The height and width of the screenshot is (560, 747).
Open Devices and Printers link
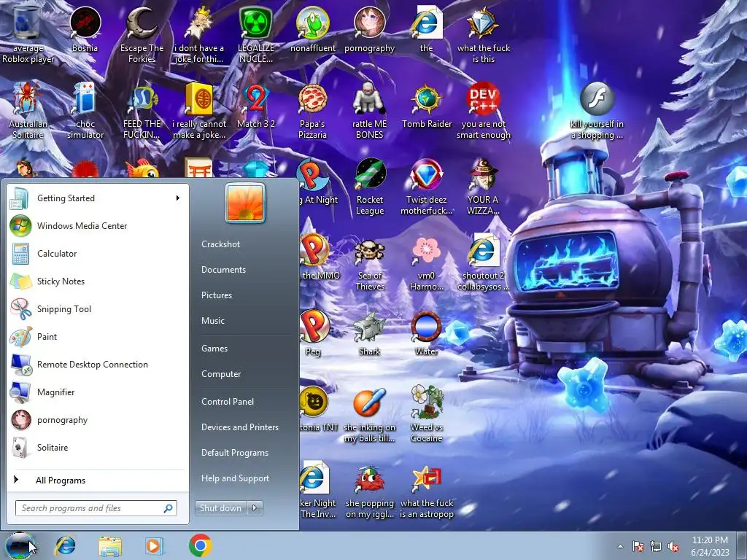coord(240,427)
